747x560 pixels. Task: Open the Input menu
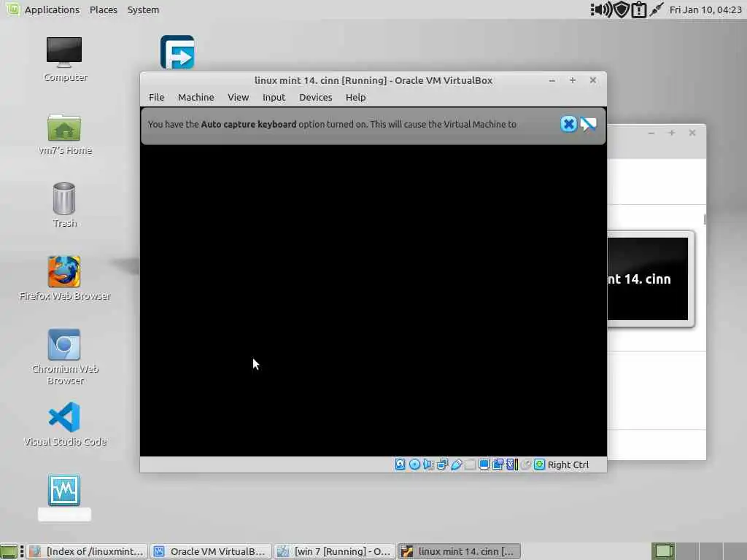point(274,97)
